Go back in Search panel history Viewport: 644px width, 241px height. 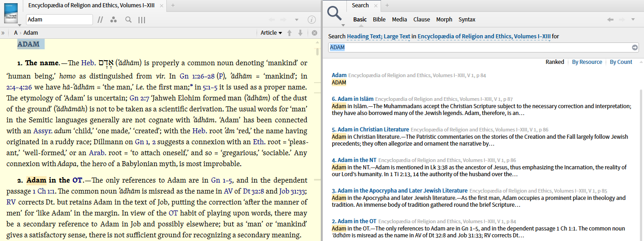[611, 20]
